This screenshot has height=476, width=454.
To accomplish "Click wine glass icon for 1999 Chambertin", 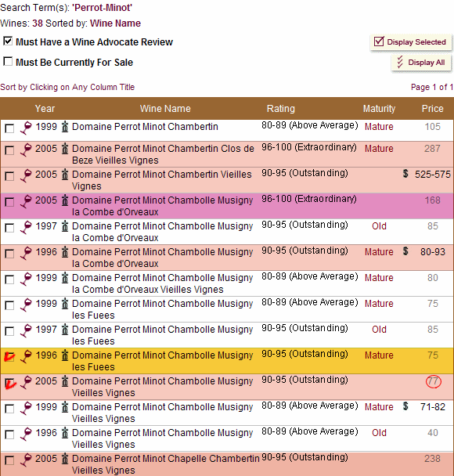I will (26, 128).
